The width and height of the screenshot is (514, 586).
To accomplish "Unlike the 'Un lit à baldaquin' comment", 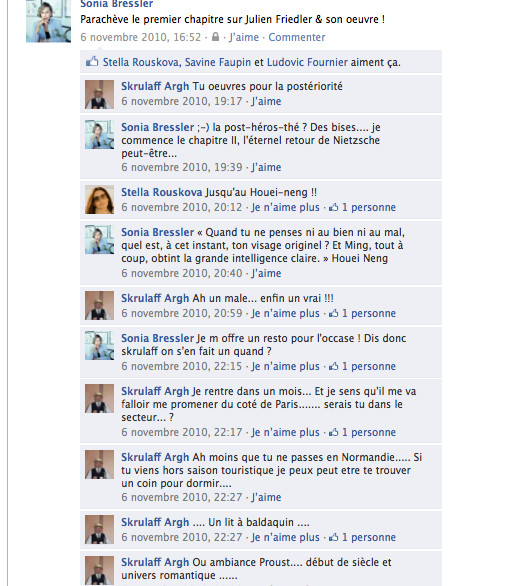I will pyautogui.click(x=286, y=537).
